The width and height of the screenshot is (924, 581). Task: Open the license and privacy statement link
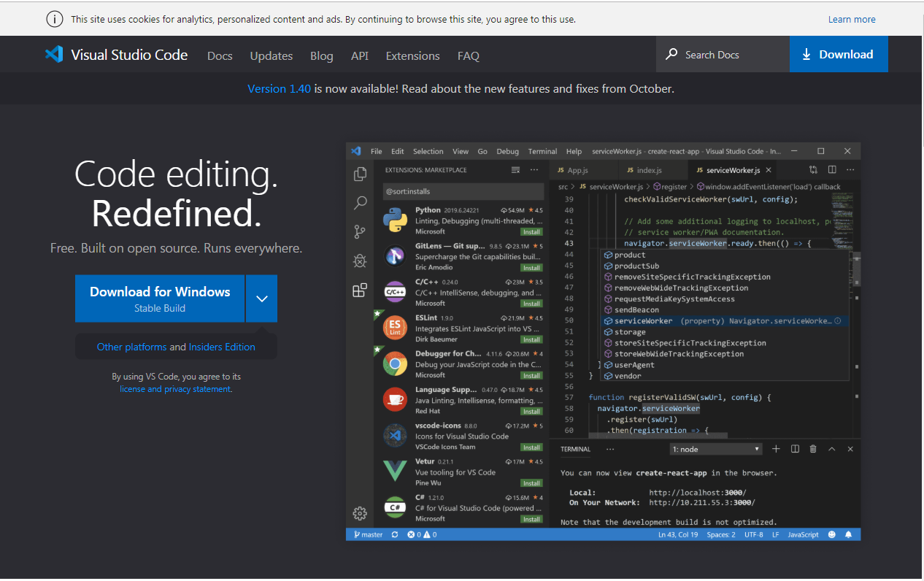tap(175, 389)
